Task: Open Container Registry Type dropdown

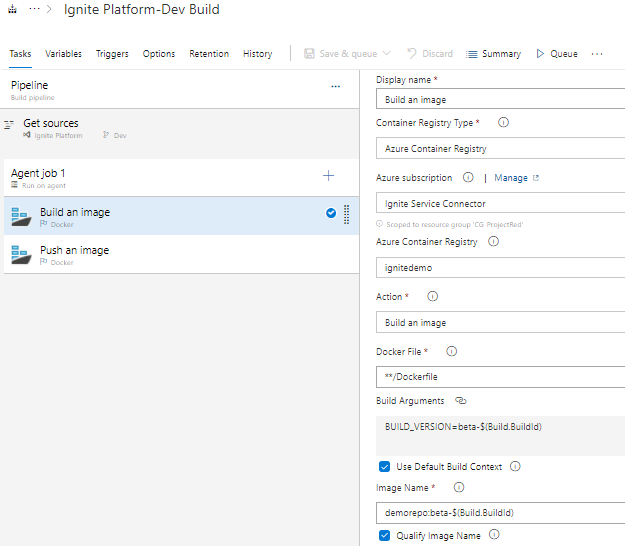Action: (x=500, y=148)
